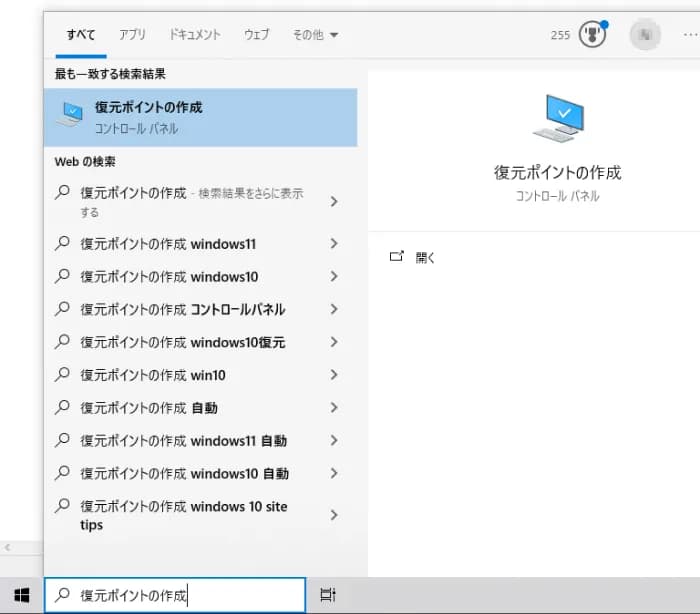Open the more options ellipsis menu
The height and width of the screenshot is (614, 700).
pos(691,34)
